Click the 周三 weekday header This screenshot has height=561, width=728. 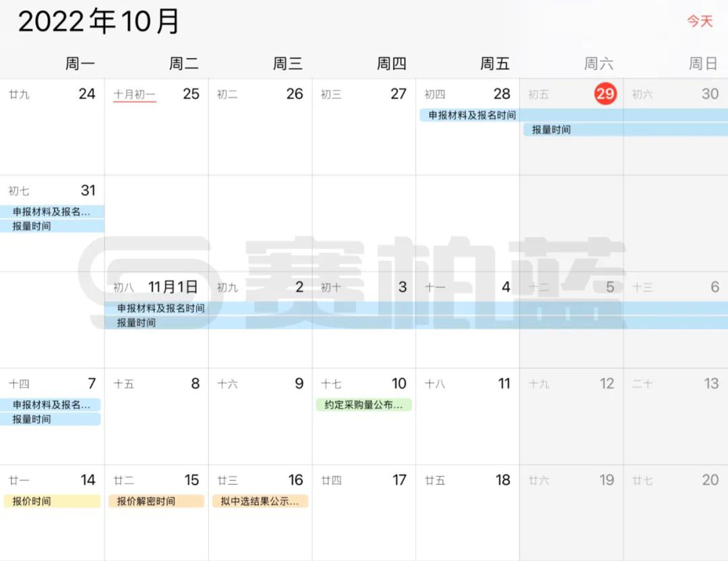point(288,63)
